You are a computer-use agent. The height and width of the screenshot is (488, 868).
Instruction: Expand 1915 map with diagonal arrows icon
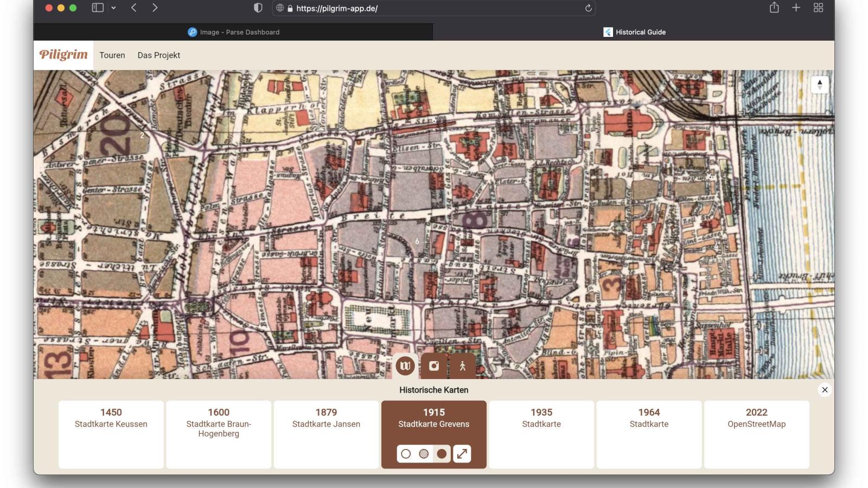coord(462,454)
